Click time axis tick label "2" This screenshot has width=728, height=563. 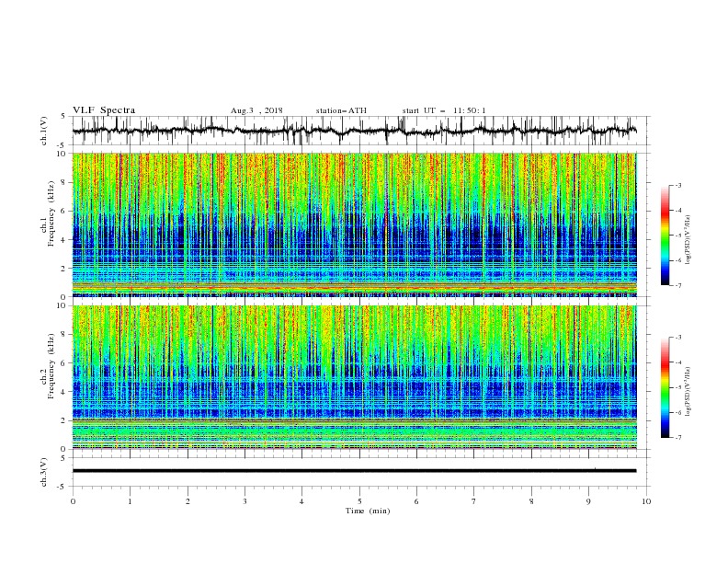click(x=188, y=501)
